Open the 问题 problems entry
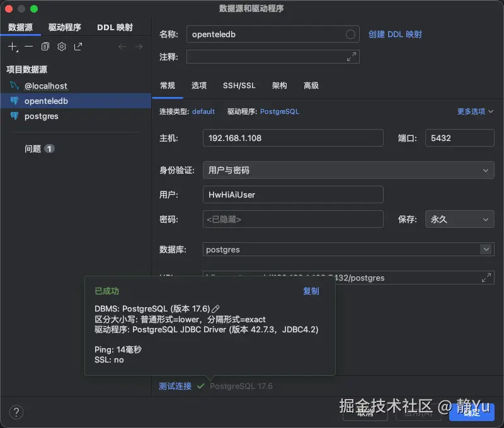This screenshot has width=504, height=428. point(39,149)
